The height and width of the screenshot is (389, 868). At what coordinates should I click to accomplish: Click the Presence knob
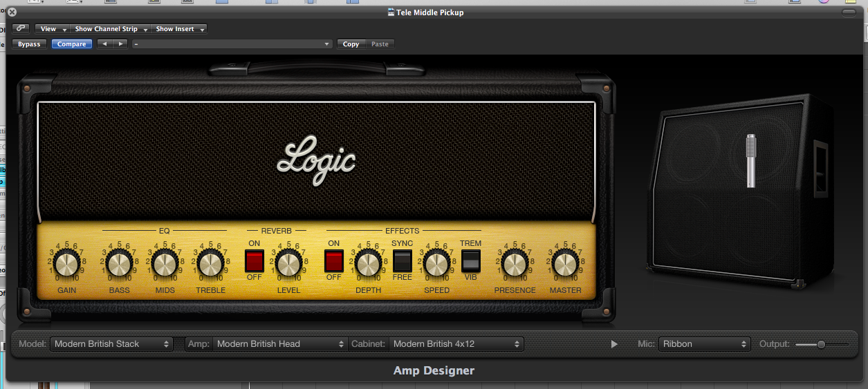pyautogui.click(x=515, y=264)
